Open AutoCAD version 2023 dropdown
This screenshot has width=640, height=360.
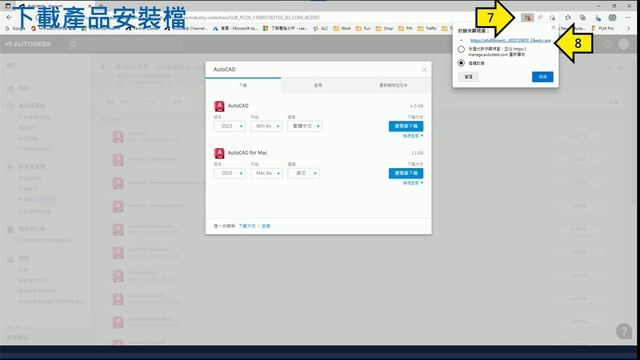point(229,127)
